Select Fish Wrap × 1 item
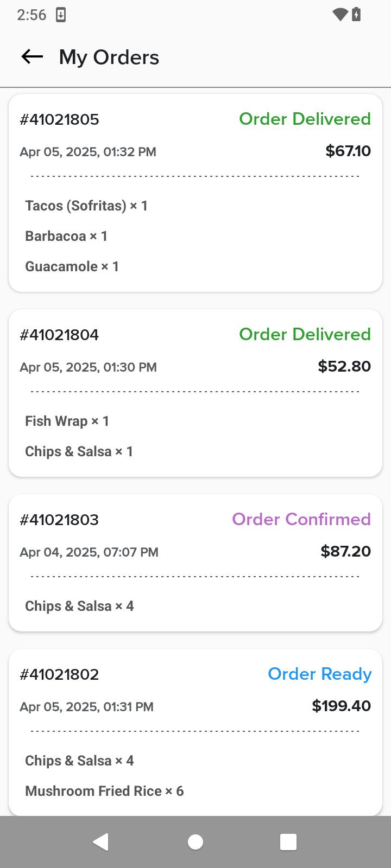Viewport: 391px width, 868px height. pyautogui.click(x=67, y=421)
